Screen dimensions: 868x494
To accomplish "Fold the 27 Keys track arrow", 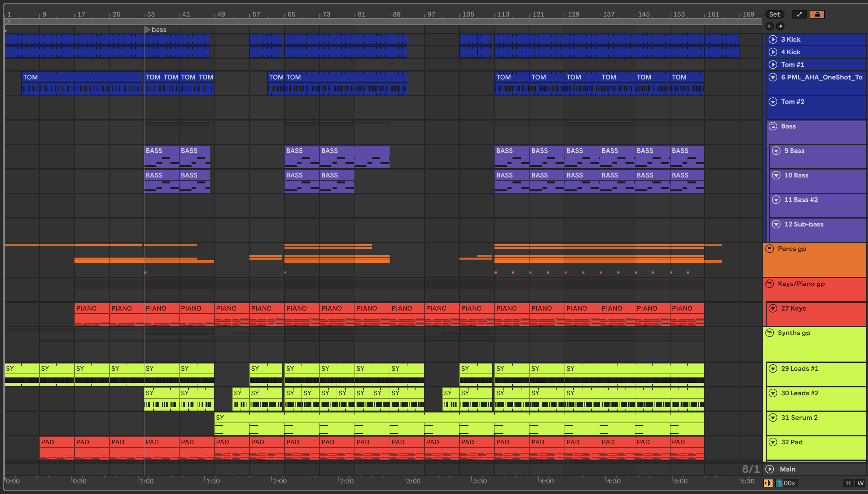I will click(773, 308).
